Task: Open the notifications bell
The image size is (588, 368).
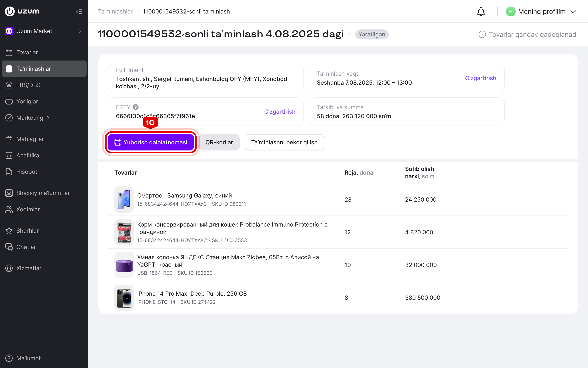Action: 481,11
